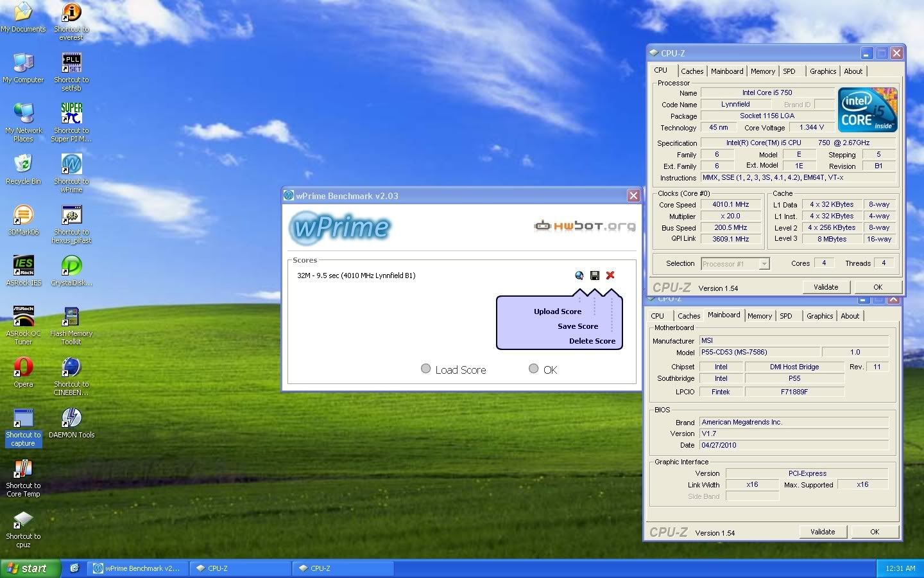This screenshot has width=924, height=578.
Task: Open Processor #1 selection dropdown
Action: tap(735, 263)
